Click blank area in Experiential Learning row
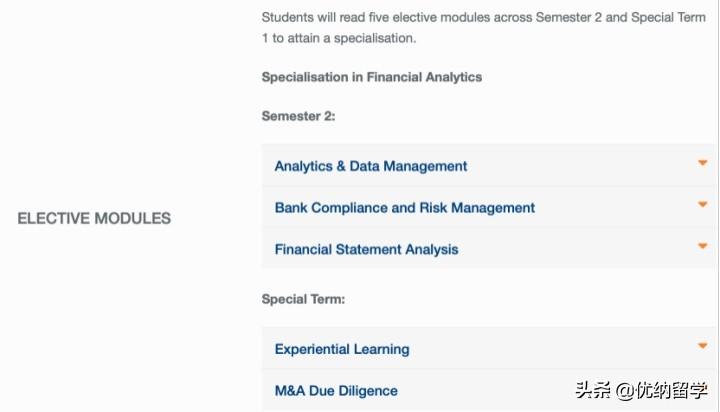720x412 pixels. [550, 349]
